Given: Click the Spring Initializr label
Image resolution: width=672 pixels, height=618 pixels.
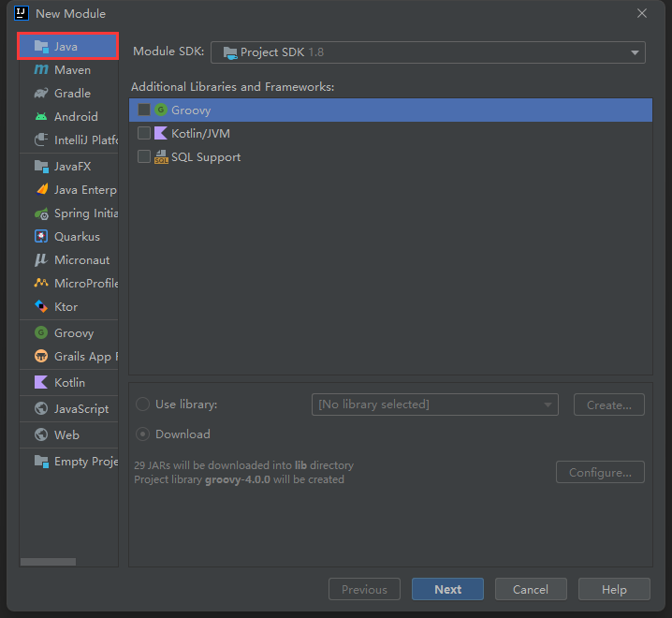Looking at the screenshot, I should pos(86,213).
